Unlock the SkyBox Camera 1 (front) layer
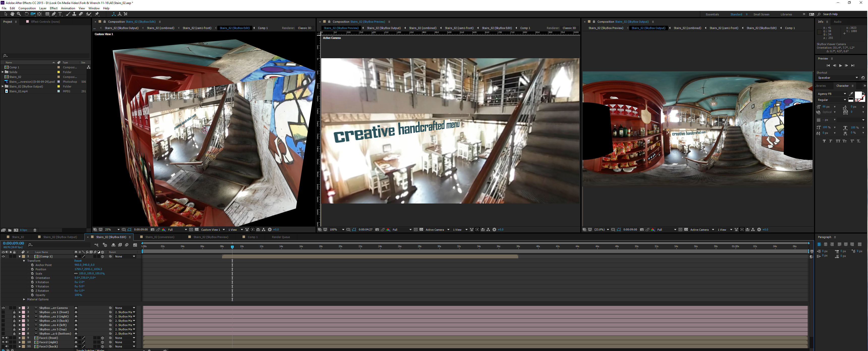Screen dimensions: 868x351 pyautogui.click(x=14, y=312)
